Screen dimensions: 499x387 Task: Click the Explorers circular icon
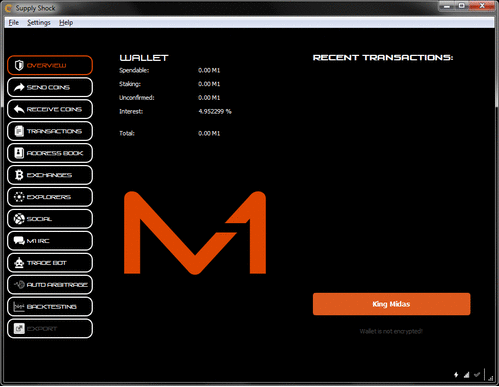19,197
